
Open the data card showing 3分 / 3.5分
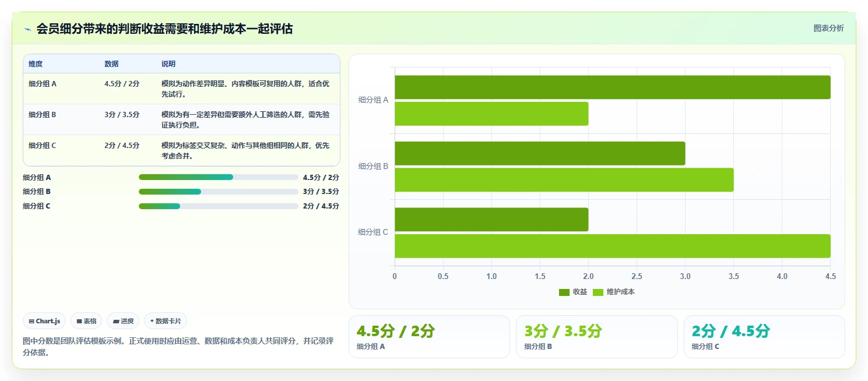(597, 337)
